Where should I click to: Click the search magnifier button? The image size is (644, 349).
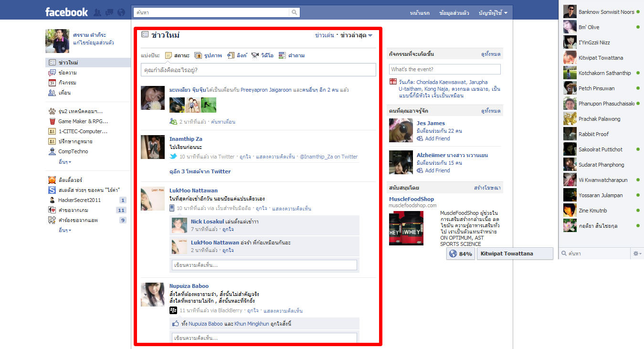(295, 12)
